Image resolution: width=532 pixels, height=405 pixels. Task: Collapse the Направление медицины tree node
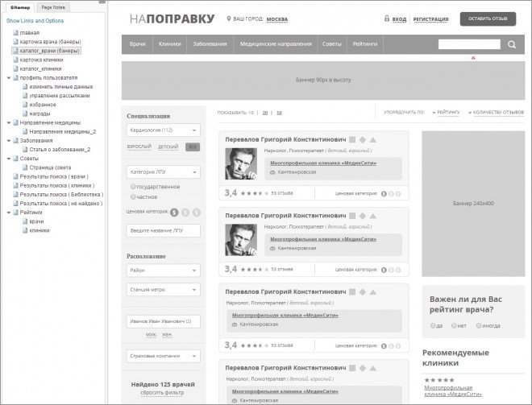(9, 122)
